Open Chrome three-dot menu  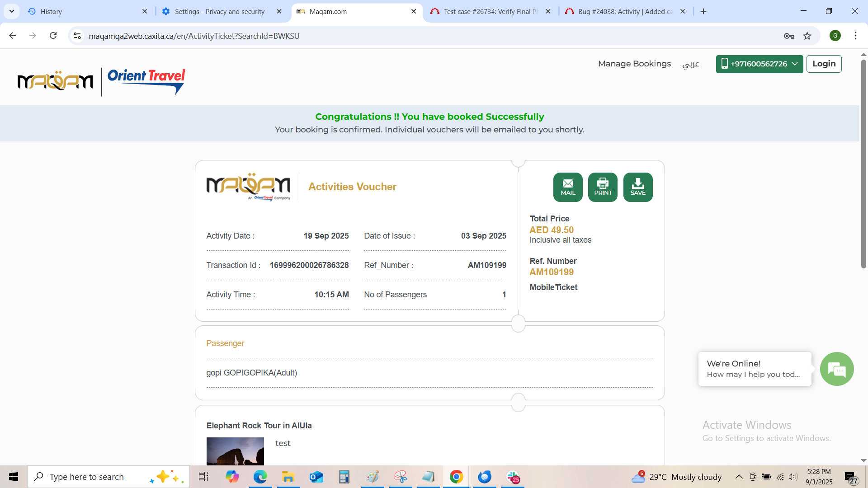855,36
